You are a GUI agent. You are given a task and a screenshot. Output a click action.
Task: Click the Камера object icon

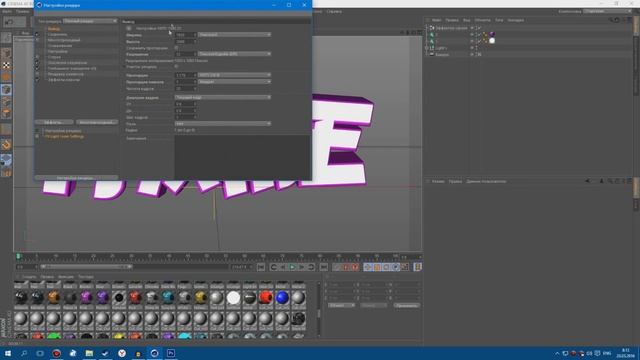[x=432, y=54]
